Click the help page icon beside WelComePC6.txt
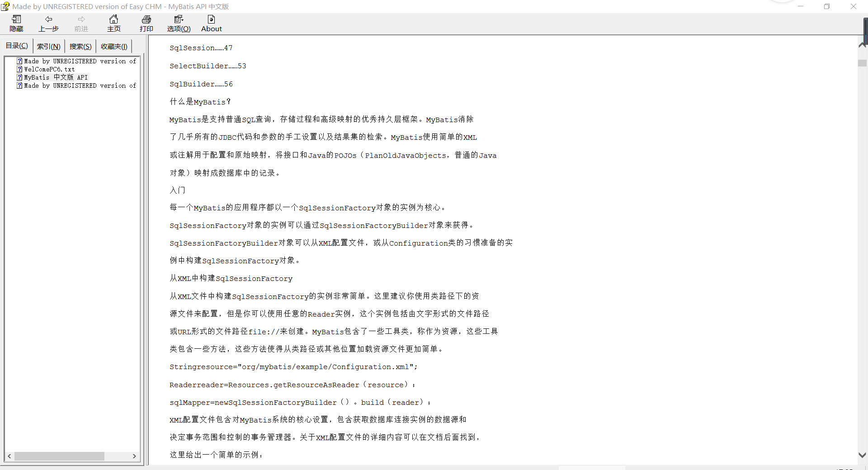The width and height of the screenshot is (868, 470). [x=19, y=69]
